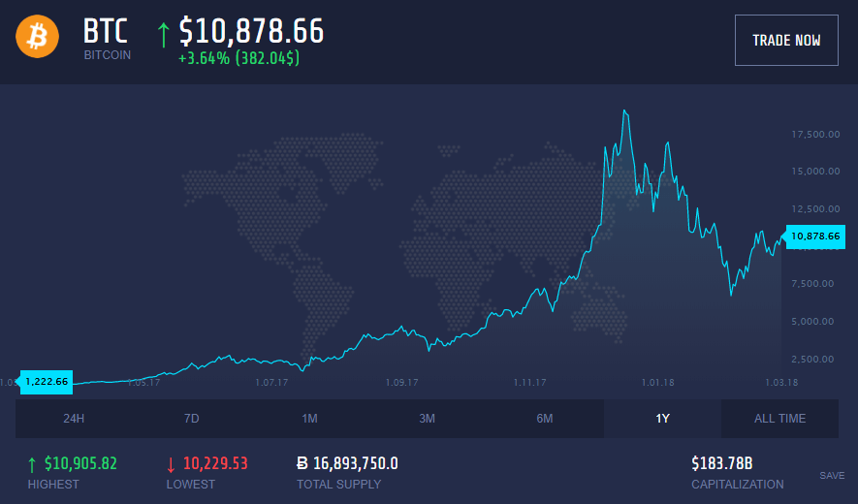
Task: Click the Bitcoin symbol before total supply
Action: click(302, 463)
